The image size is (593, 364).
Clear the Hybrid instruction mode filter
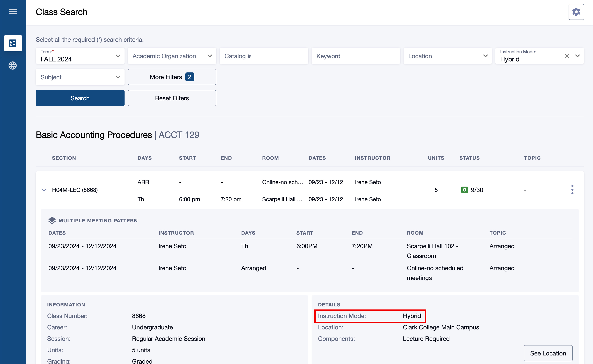[567, 56]
